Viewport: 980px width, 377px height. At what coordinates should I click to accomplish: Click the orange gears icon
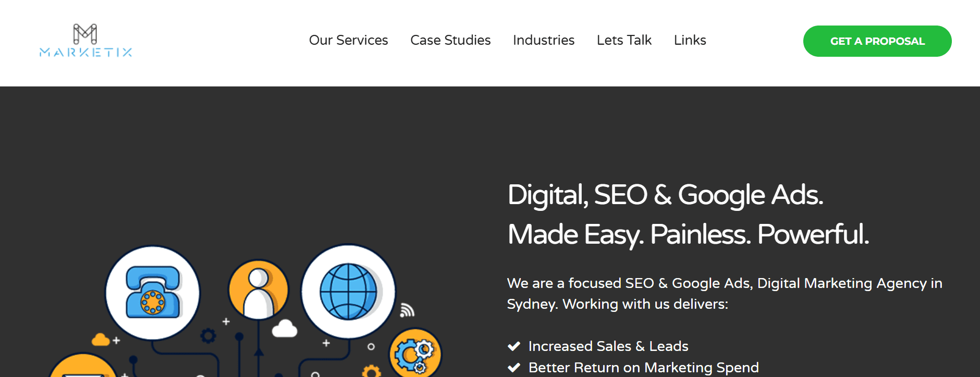(x=414, y=353)
